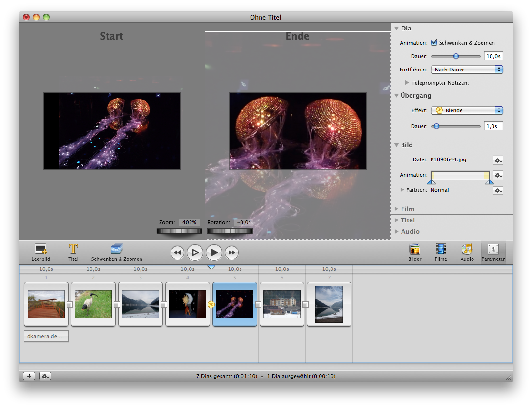532x408 pixels.
Task: Click the right animation end marker triangle
Action: (x=489, y=182)
